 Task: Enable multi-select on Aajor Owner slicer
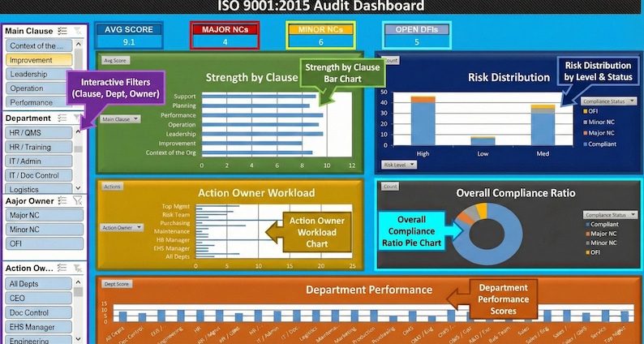[62, 200]
